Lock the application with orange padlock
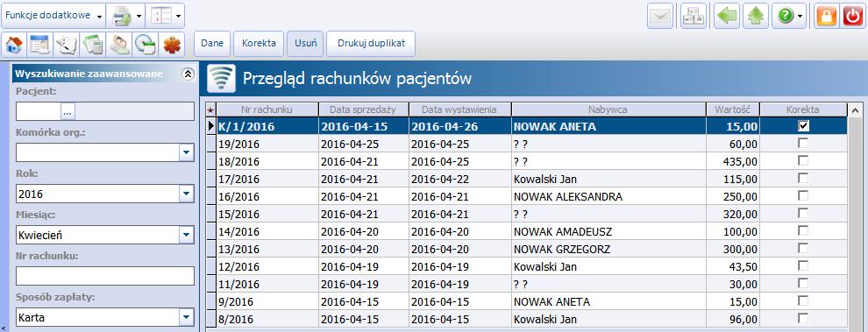 coord(827,17)
